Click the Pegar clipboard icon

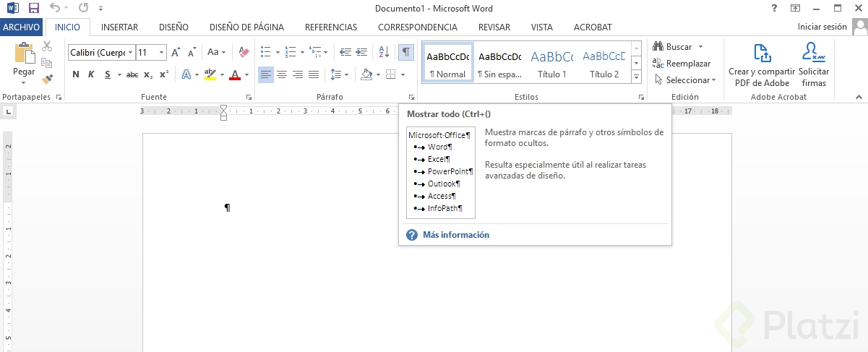(24, 53)
